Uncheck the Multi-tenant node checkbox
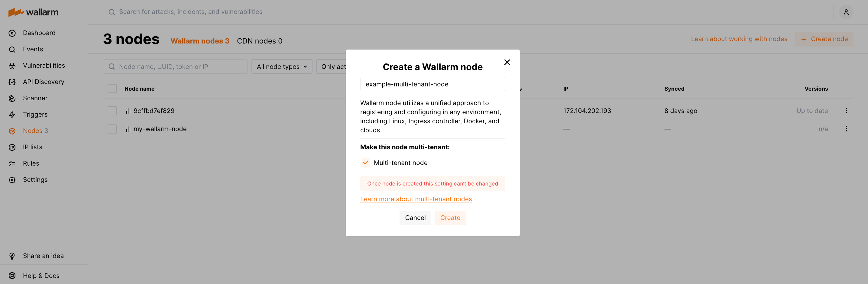Viewport: 868px width, 284px height. pos(365,162)
